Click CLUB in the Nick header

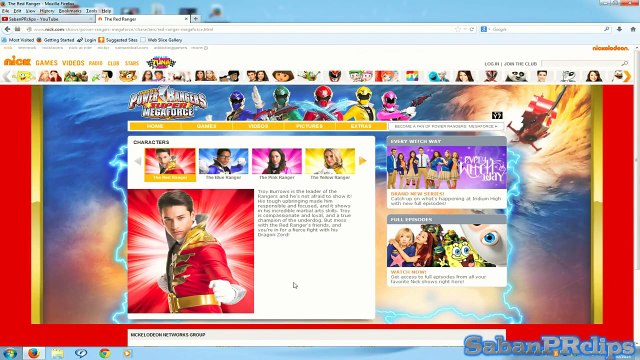pos(113,63)
